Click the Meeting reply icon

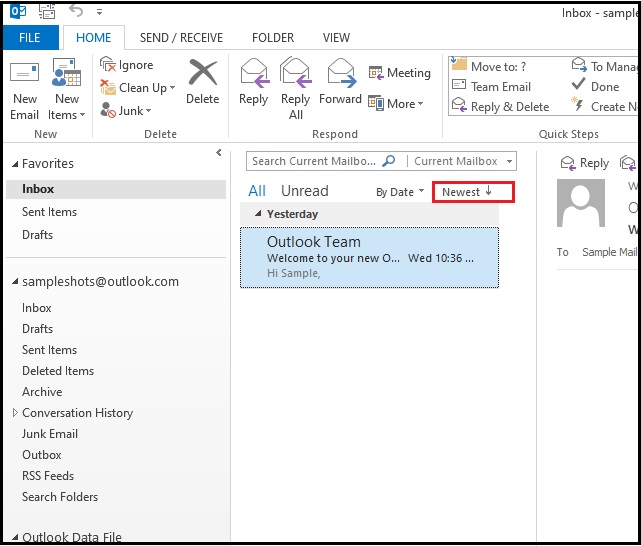376,73
